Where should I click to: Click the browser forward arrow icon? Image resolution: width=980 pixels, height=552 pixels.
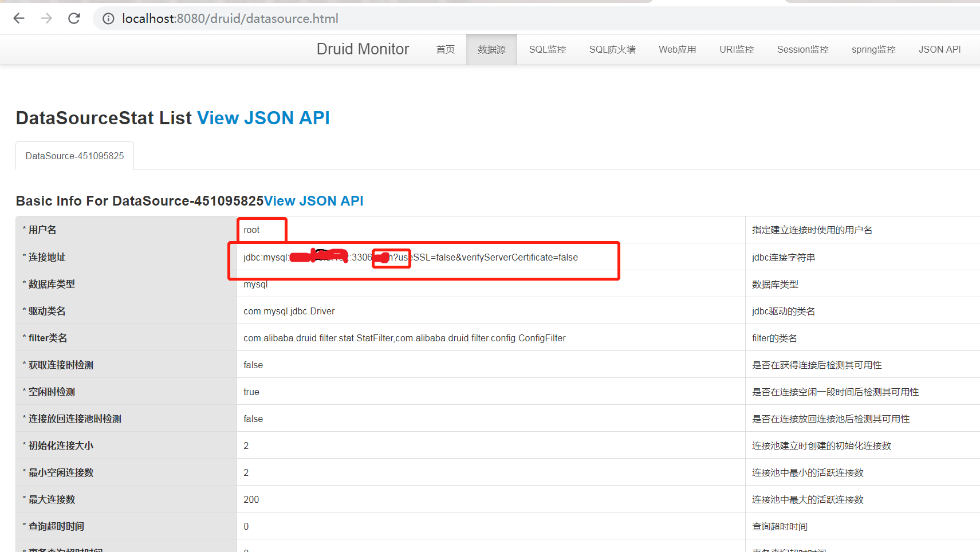(46, 18)
